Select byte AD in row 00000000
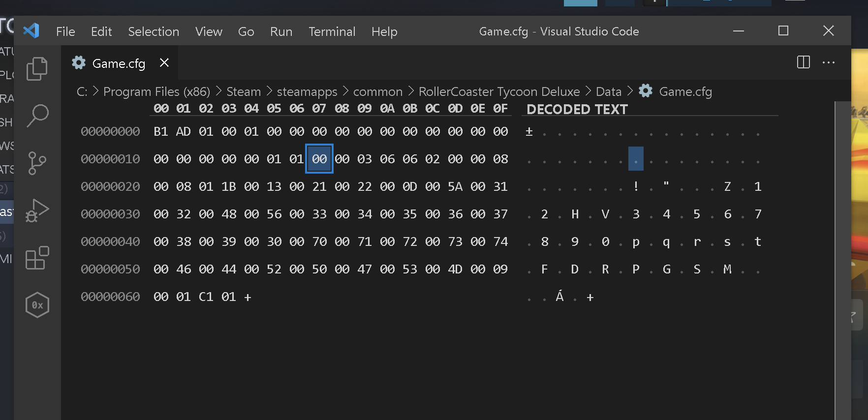Viewport: 868px width, 420px height. (184, 131)
